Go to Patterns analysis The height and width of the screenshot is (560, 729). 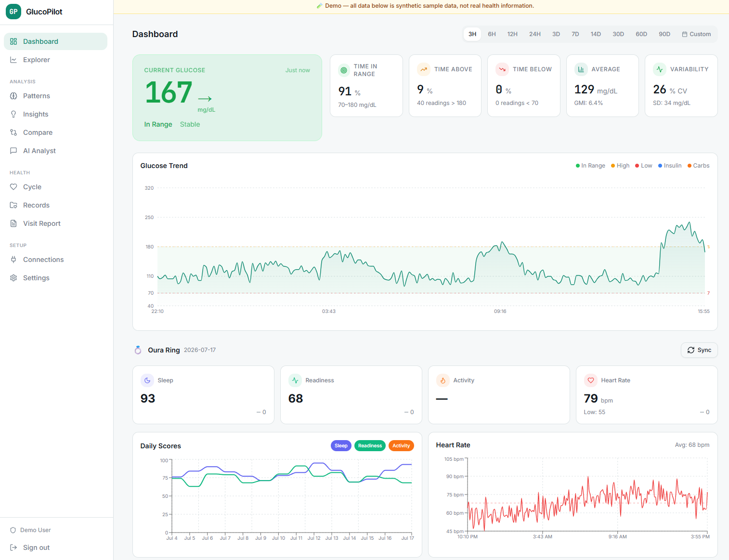pyautogui.click(x=55, y=96)
